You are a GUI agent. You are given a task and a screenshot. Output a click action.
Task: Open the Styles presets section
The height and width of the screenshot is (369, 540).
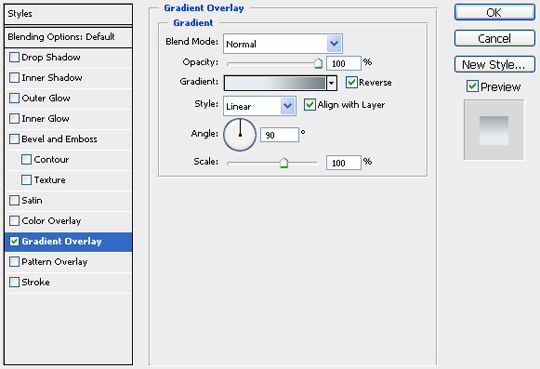68,14
